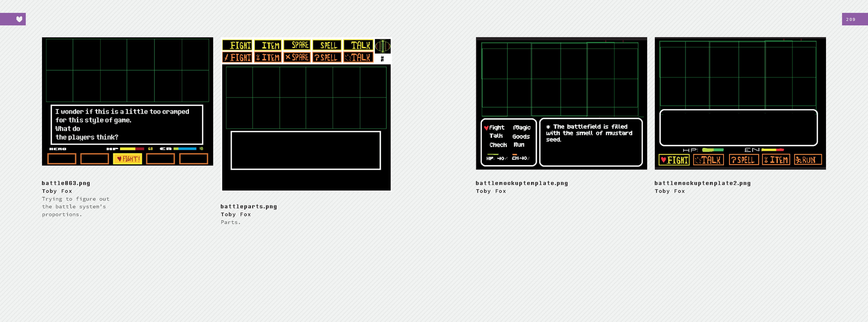Screen dimensions: 868x322
Task: Click the white heart icon on purple page tab
Action: 20,19
